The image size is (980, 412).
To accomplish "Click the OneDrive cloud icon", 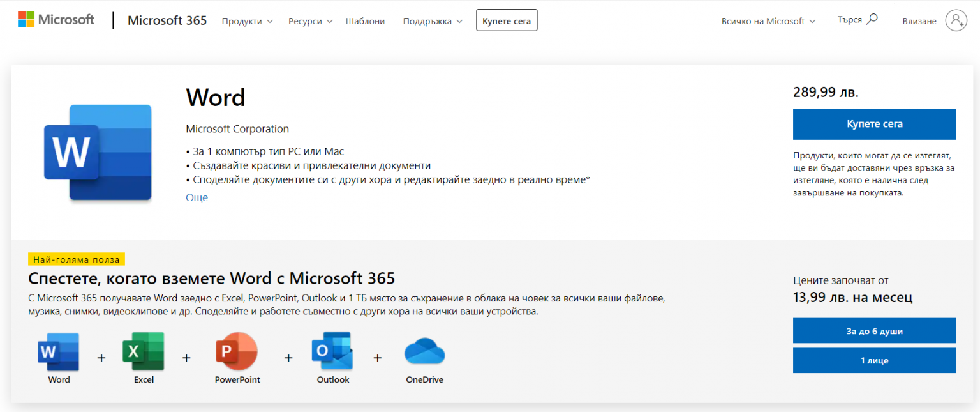I will point(424,352).
